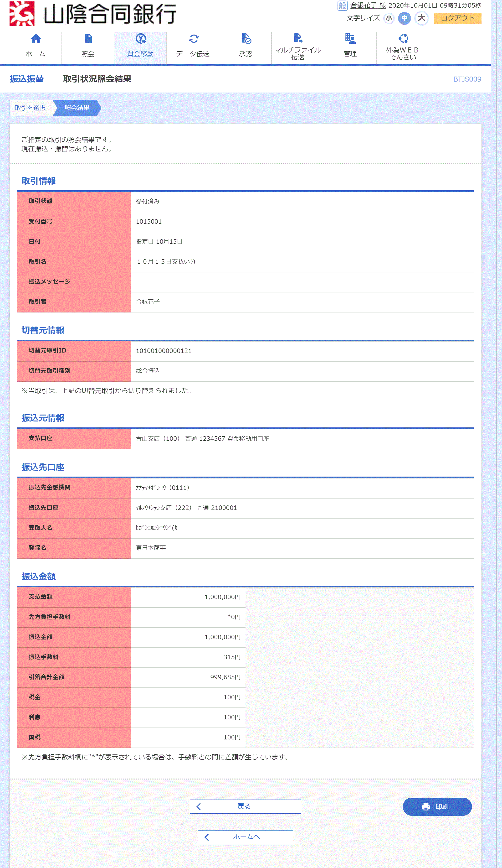Click the 山陰合同銀行 bank name text

click(x=110, y=14)
